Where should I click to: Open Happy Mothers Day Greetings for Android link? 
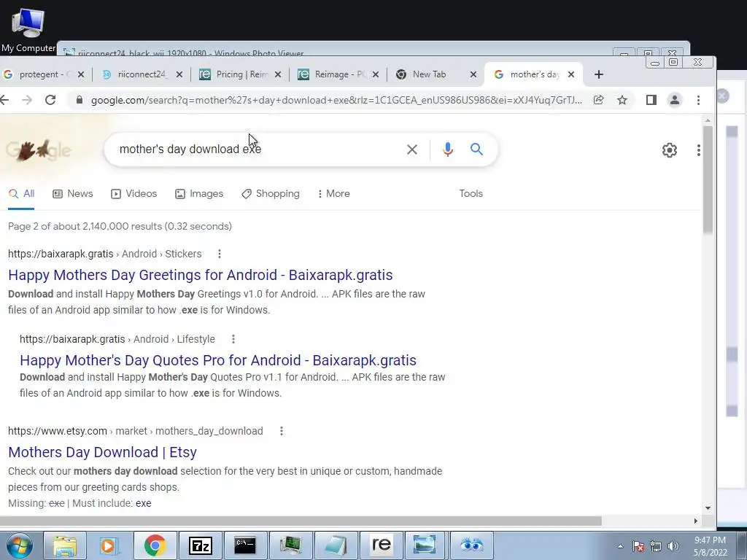click(x=200, y=275)
